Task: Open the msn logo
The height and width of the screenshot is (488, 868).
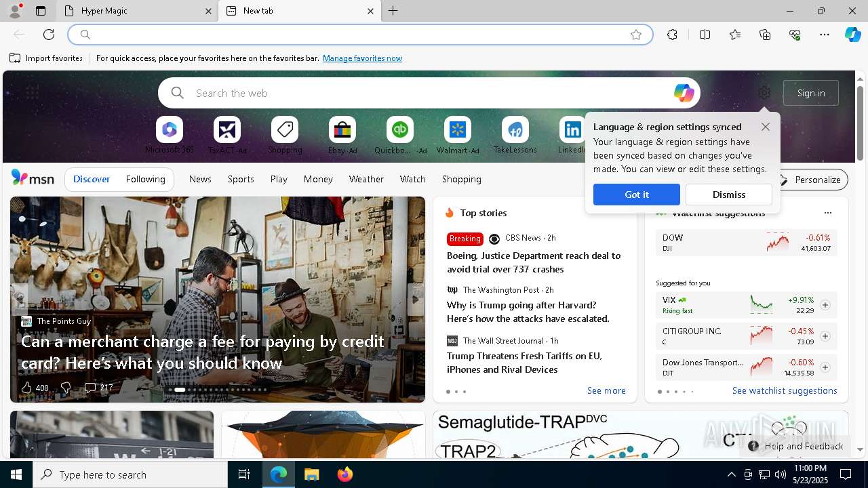Action: click(33, 178)
